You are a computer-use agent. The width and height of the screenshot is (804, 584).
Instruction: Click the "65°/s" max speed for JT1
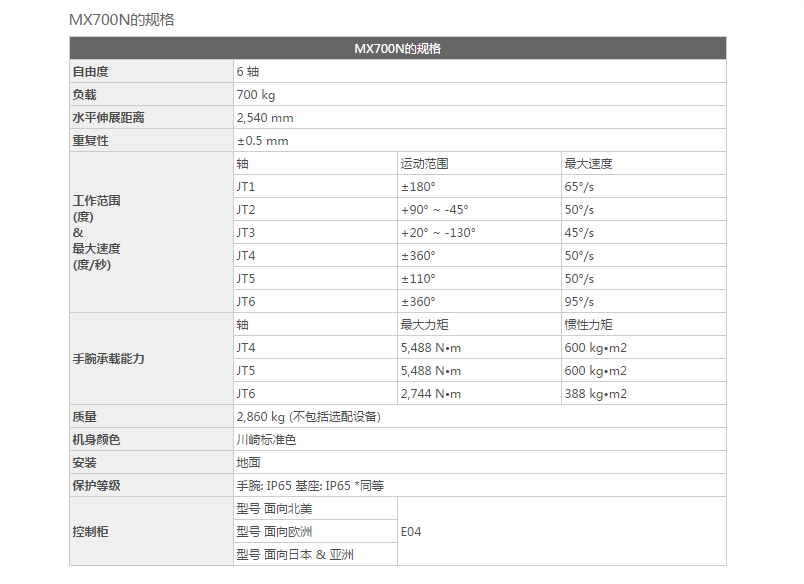point(579,187)
